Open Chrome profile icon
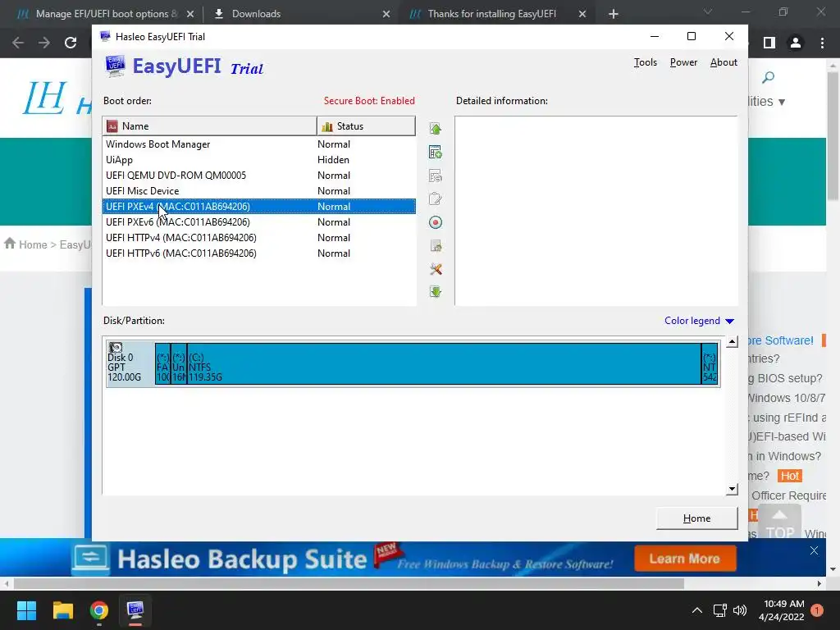This screenshot has width=840, height=630. point(796,43)
